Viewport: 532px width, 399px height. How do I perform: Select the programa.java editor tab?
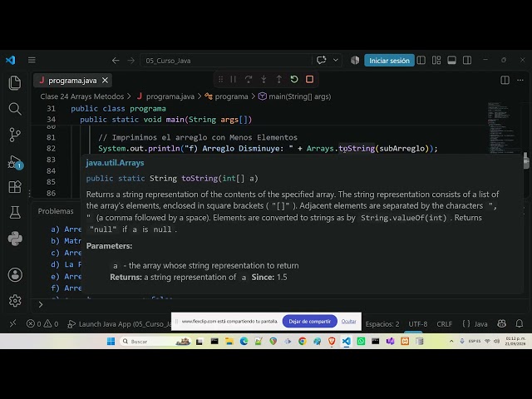(72, 81)
